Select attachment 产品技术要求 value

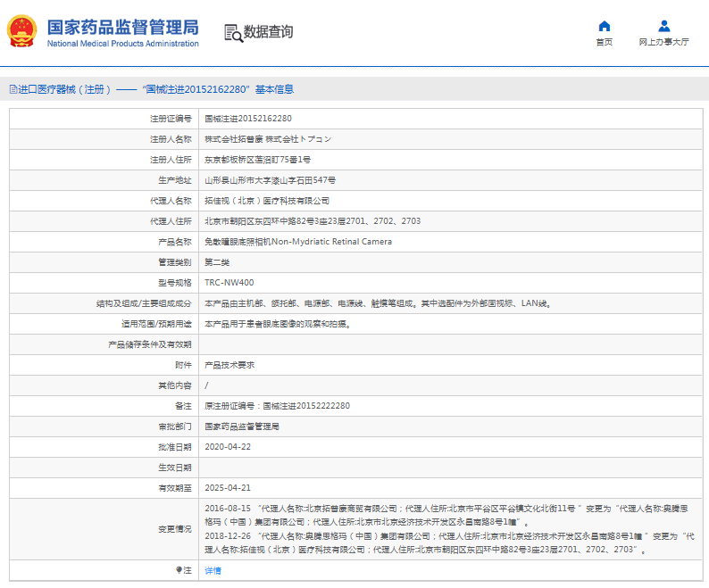click(x=229, y=365)
